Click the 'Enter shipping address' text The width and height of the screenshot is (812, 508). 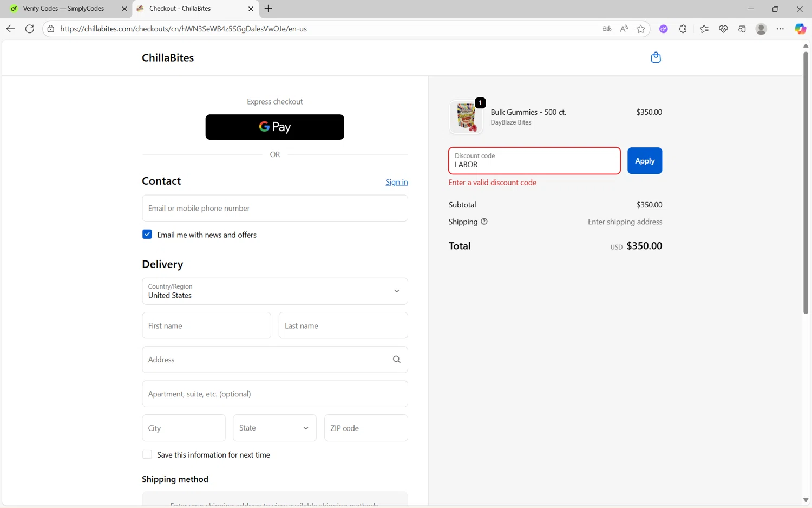(x=625, y=222)
